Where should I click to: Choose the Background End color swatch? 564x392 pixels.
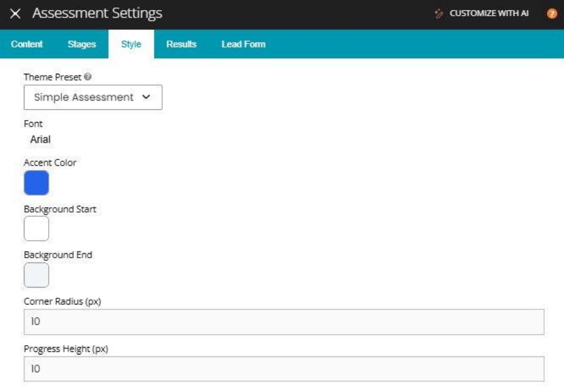[36, 275]
